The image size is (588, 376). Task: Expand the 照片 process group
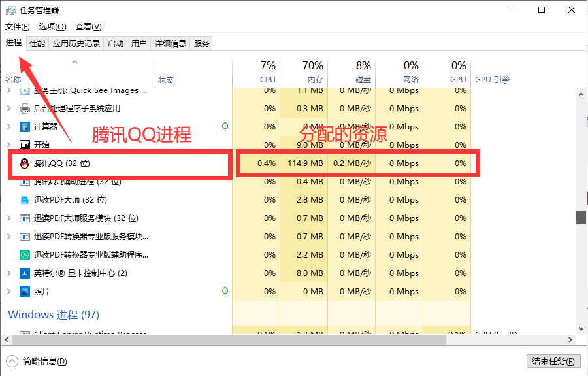(x=9, y=292)
